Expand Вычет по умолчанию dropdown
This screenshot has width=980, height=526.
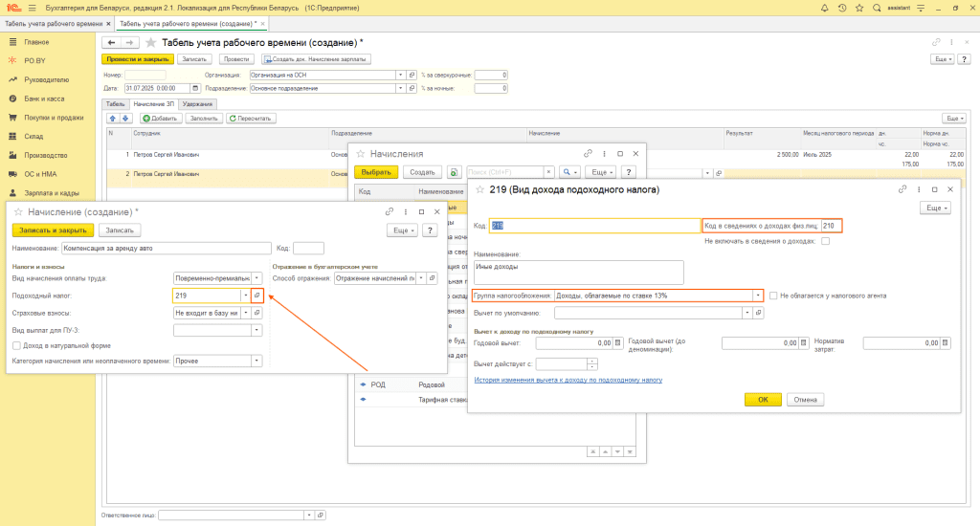click(x=746, y=313)
